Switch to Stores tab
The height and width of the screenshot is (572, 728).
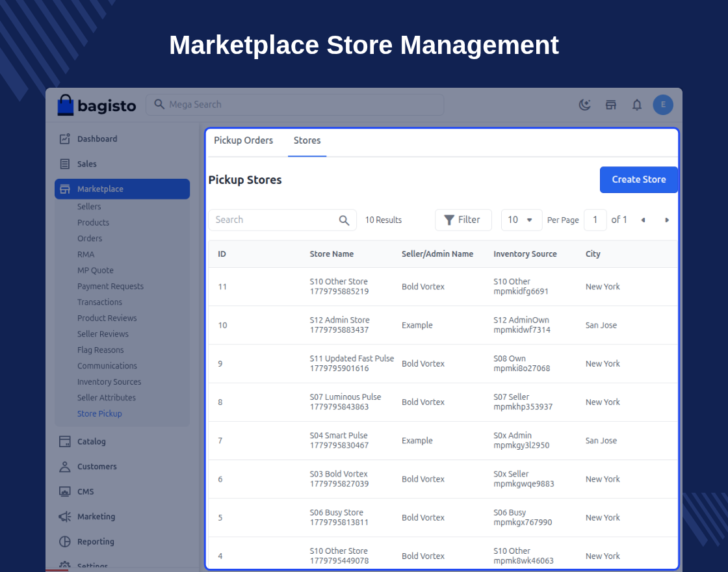pyautogui.click(x=307, y=140)
